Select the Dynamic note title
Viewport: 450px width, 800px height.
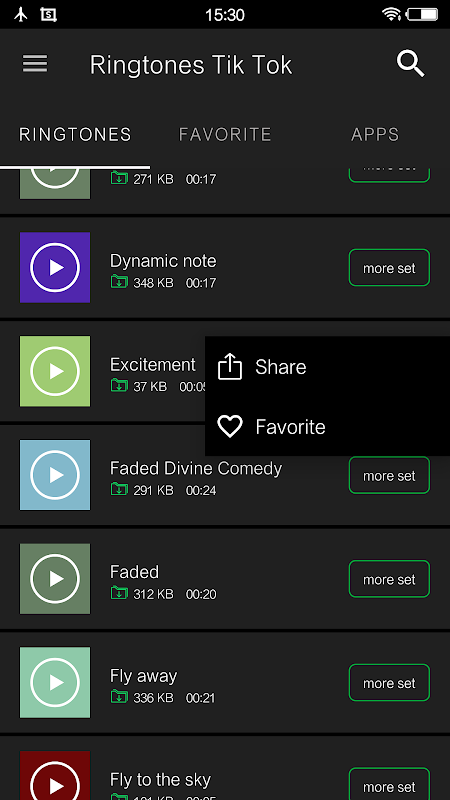[x=163, y=261]
